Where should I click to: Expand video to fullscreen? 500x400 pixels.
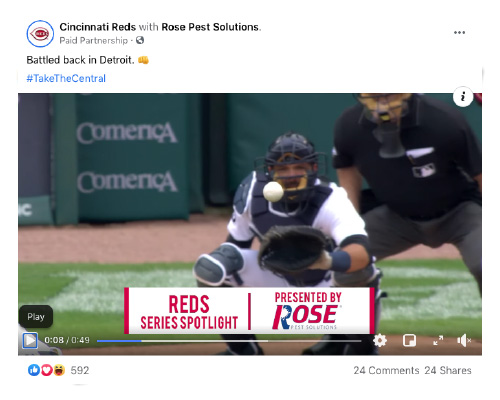point(438,340)
